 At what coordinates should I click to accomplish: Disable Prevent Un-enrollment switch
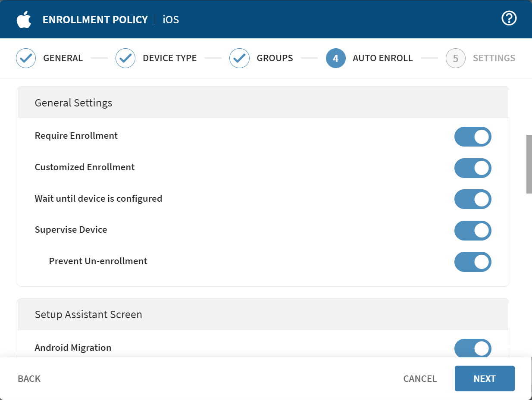(473, 262)
